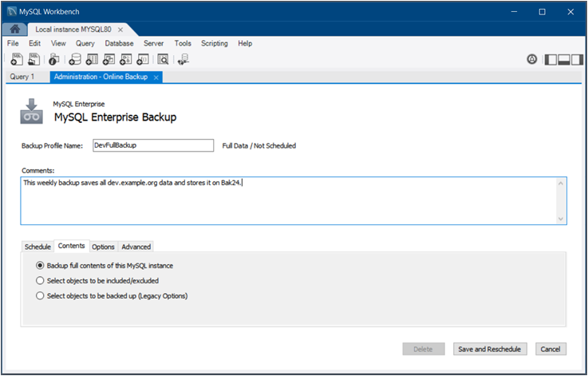
Task: Open the search table data tool
Action: tap(163, 58)
